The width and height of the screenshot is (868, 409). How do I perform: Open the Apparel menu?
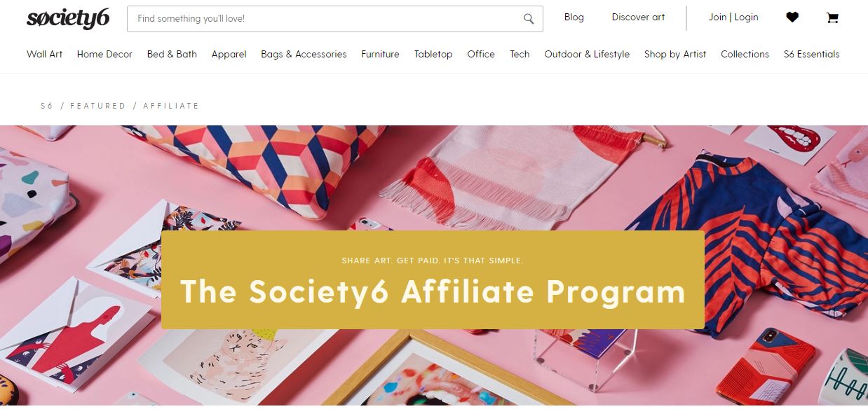tap(229, 54)
